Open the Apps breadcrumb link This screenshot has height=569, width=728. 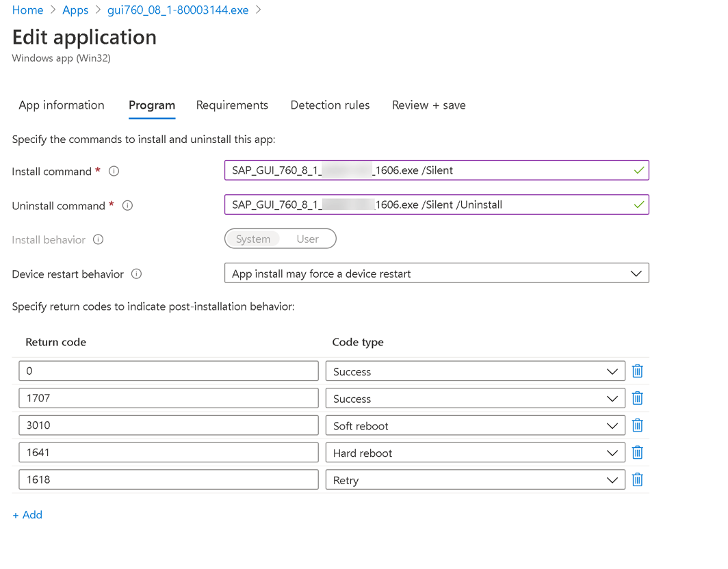click(x=75, y=10)
